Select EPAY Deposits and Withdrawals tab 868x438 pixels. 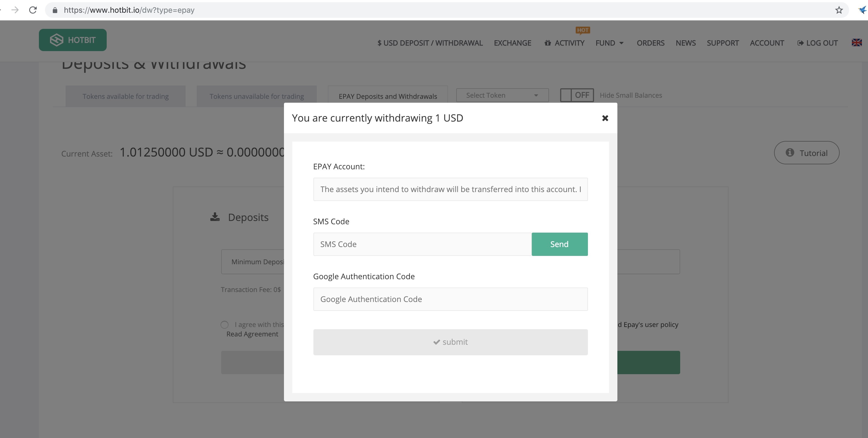388,96
